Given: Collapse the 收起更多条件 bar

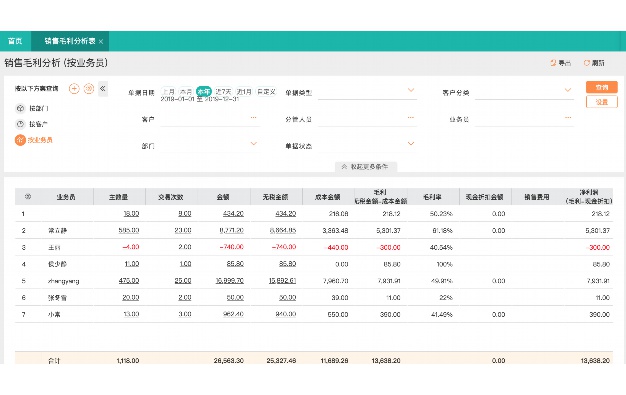Looking at the screenshot, I should click(366, 167).
